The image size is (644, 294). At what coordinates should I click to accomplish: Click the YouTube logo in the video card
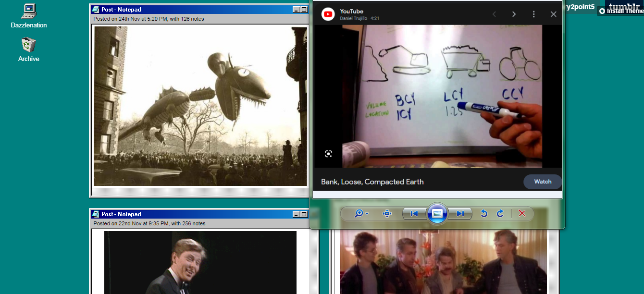pyautogui.click(x=328, y=14)
